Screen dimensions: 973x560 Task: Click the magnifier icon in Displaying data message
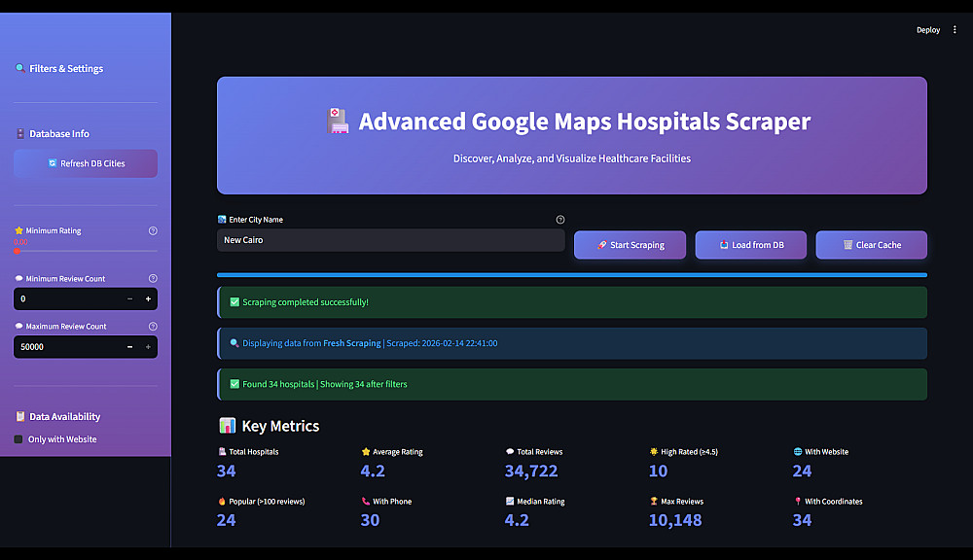tap(234, 343)
